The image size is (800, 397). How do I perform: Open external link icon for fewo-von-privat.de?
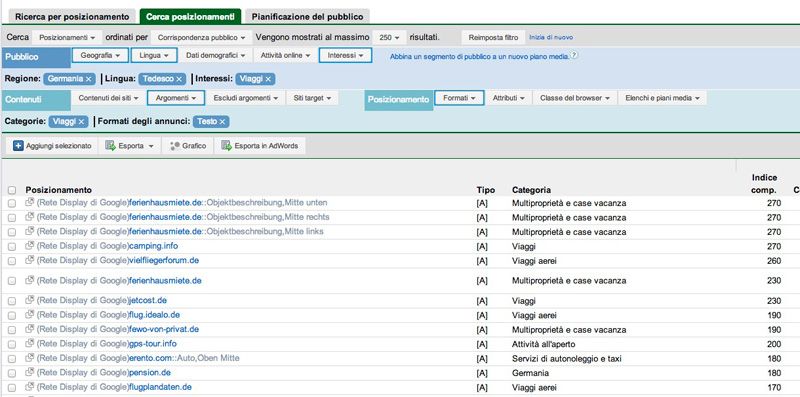[30, 329]
